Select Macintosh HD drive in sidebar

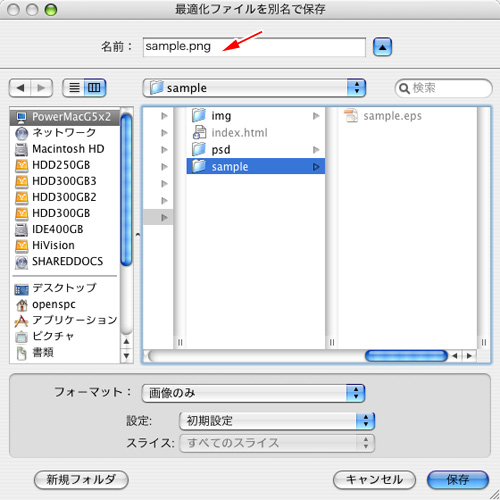coord(65,149)
